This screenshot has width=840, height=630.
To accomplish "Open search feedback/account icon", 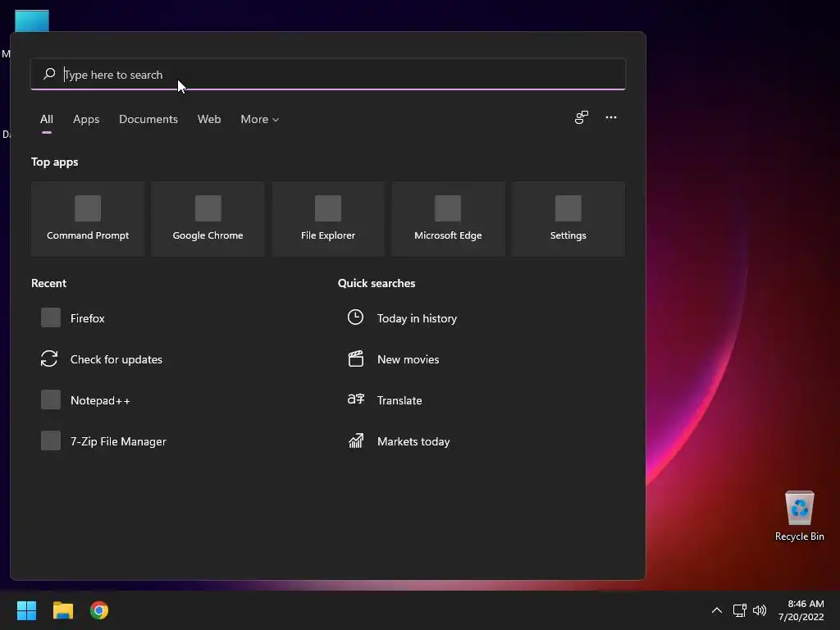I will tap(582, 117).
